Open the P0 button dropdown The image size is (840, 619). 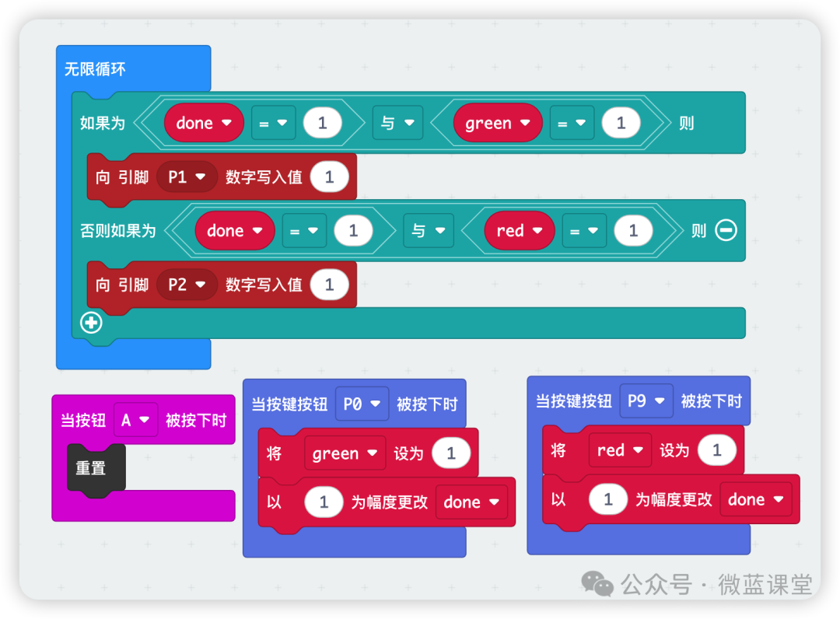[362, 404]
